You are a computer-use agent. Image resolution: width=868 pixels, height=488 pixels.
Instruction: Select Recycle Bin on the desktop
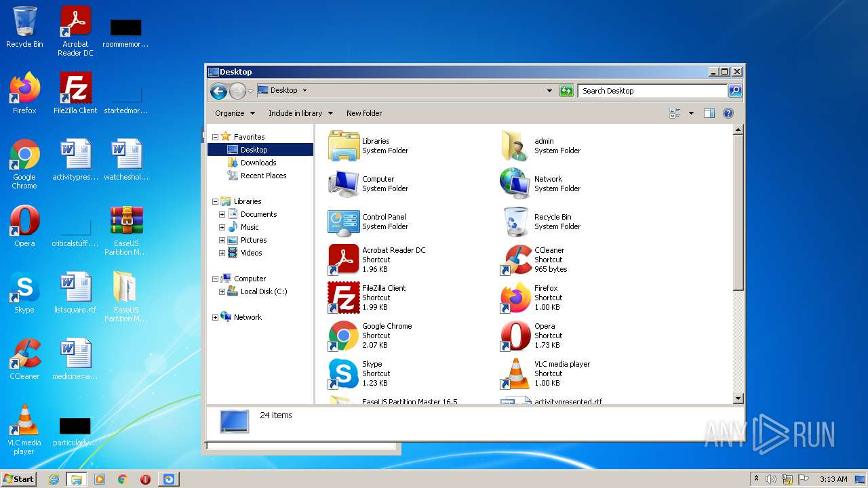[24, 27]
